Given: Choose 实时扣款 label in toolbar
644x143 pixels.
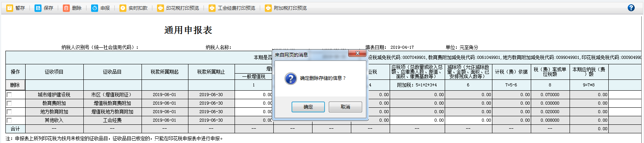Looking at the screenshot, I should pyautogui.click(x=138, y=8).
